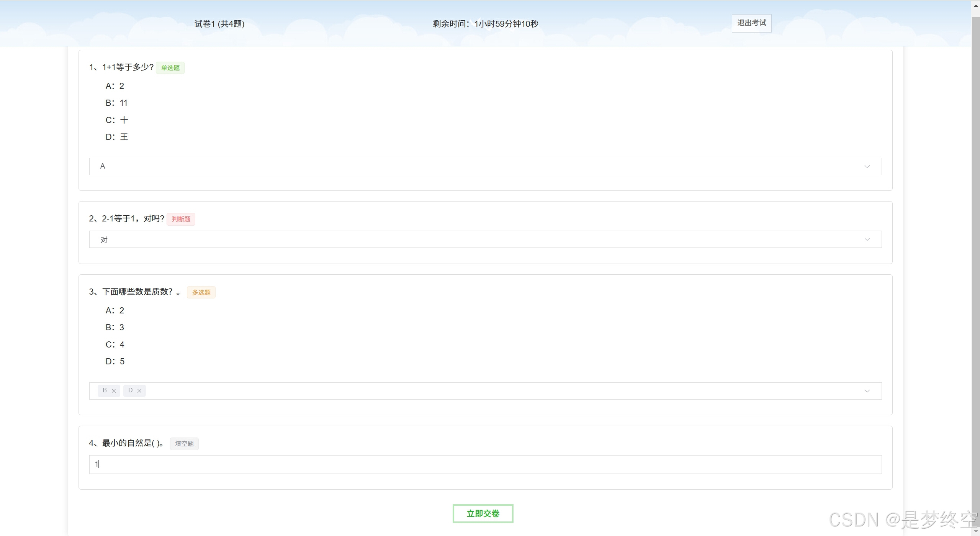
Task: Remove the B tag in question 3
Action: (114, 391)
